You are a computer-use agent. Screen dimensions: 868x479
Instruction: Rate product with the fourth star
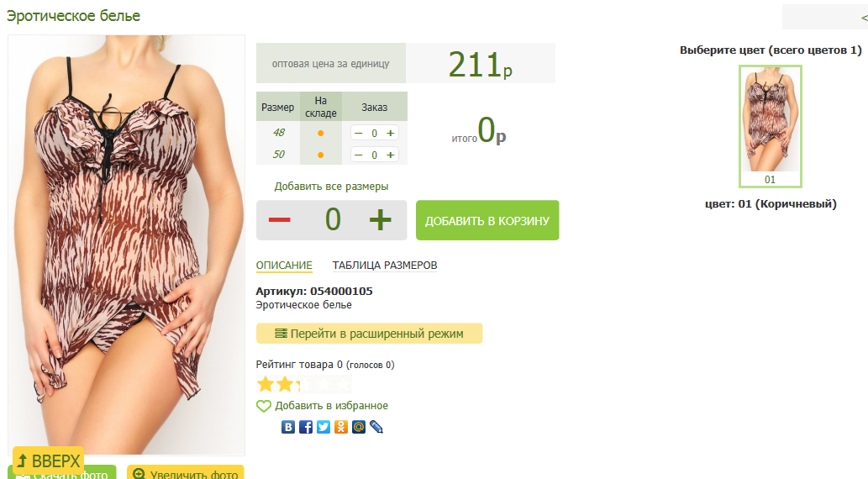pyautogui.click(x=324, y=384)
